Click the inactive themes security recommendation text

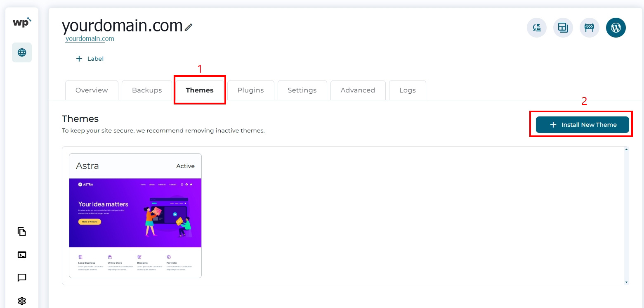click(163, 130)
